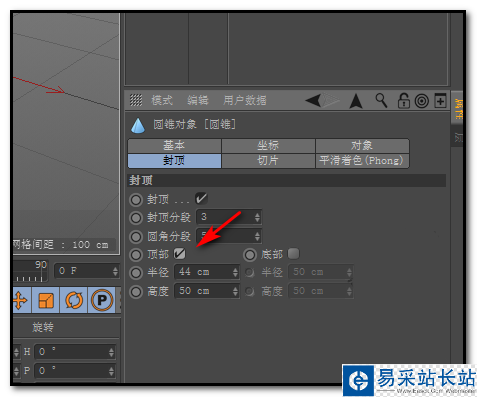Click the keyframe circle beside 高度 50 cm
This screenshot has height=397, width=477.
(136, 292)
